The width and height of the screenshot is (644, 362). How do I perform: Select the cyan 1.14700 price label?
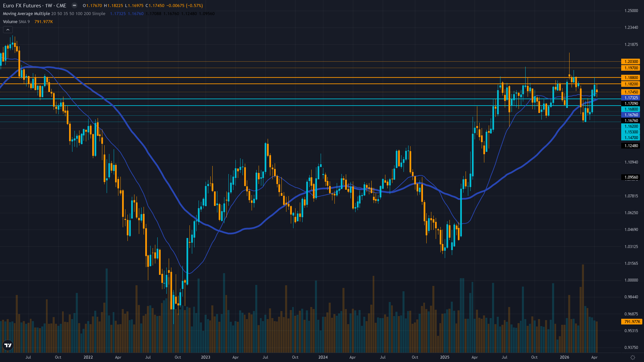pyautogui.click(x=631, y=138)
